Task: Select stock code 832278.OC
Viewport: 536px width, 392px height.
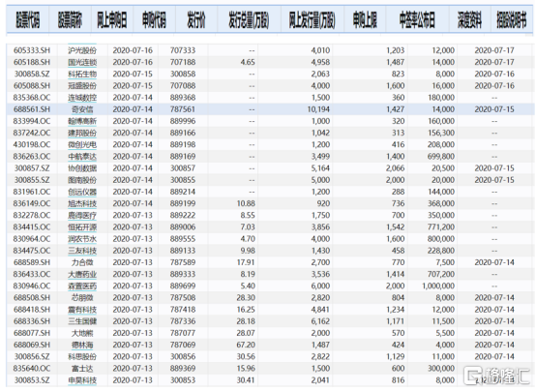Action: [x=32, y=216]
